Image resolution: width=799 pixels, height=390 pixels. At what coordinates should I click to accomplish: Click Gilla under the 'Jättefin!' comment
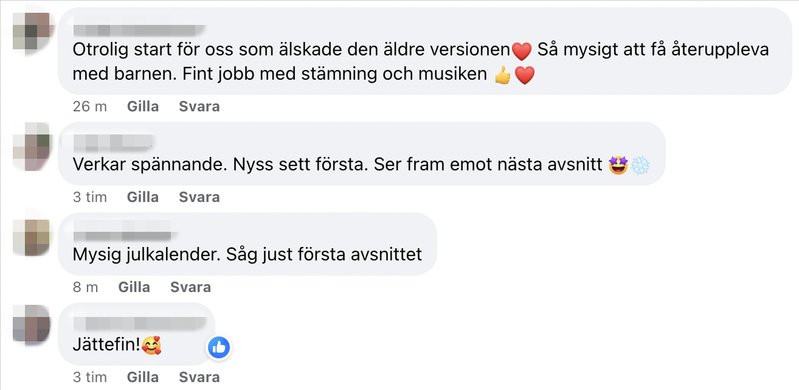[x=143, y=377]
